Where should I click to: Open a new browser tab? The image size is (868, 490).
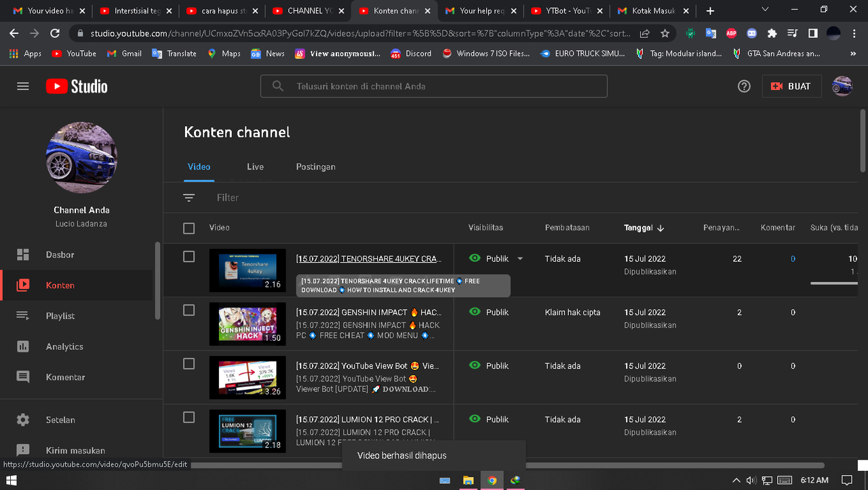point(710,11)
